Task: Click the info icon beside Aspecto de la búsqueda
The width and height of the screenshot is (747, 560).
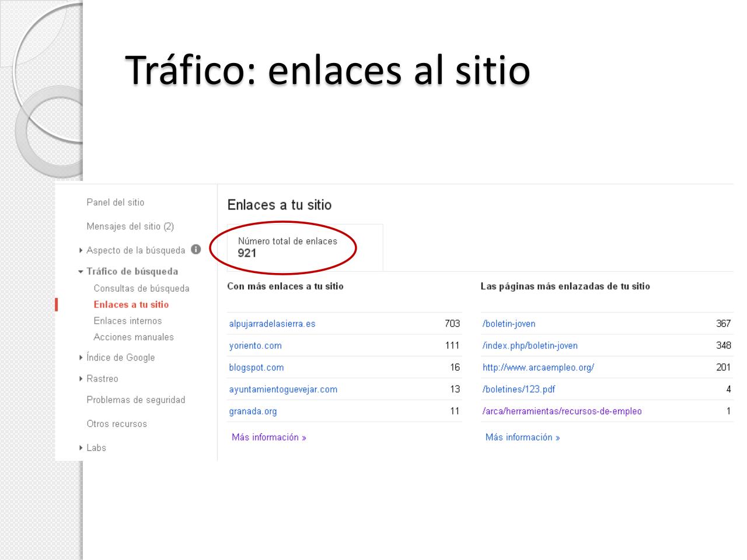Action: (x=196, y=250)
